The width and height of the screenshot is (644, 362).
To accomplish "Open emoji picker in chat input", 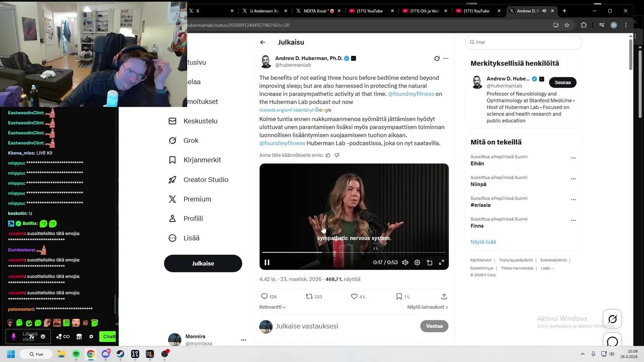I will (x=43, y=336).
